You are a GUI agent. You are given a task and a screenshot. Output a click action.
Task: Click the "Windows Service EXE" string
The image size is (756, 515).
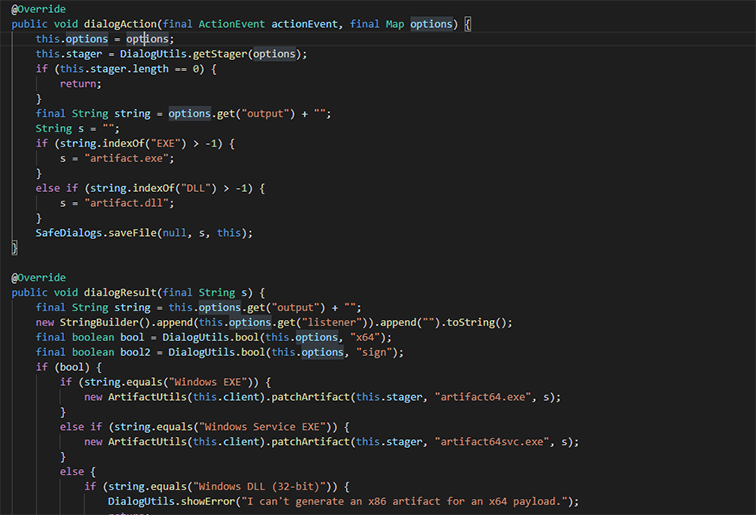[x=262, y=427]
